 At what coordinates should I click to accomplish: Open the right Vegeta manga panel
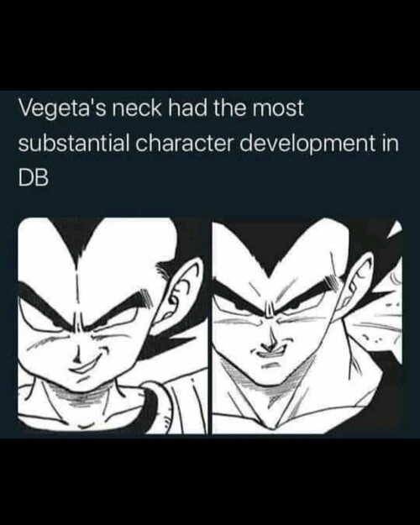point(307,326)
